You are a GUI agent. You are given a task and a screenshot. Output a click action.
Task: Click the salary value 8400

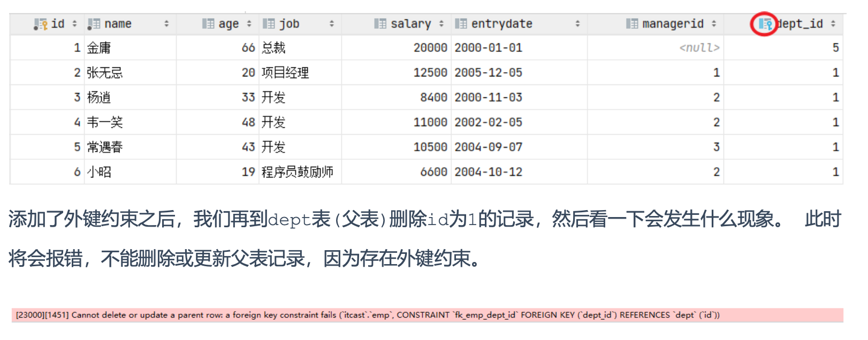click(x=434, y=97)
